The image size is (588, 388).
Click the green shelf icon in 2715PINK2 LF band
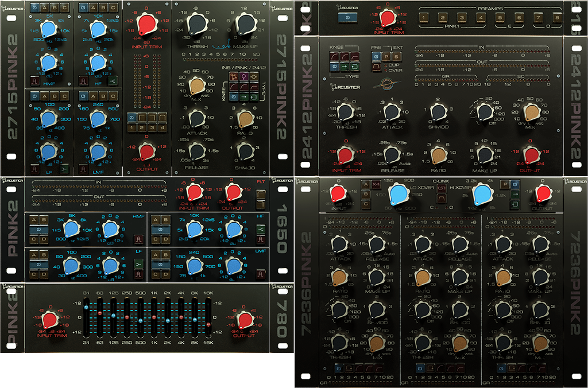tap(64, 169)
